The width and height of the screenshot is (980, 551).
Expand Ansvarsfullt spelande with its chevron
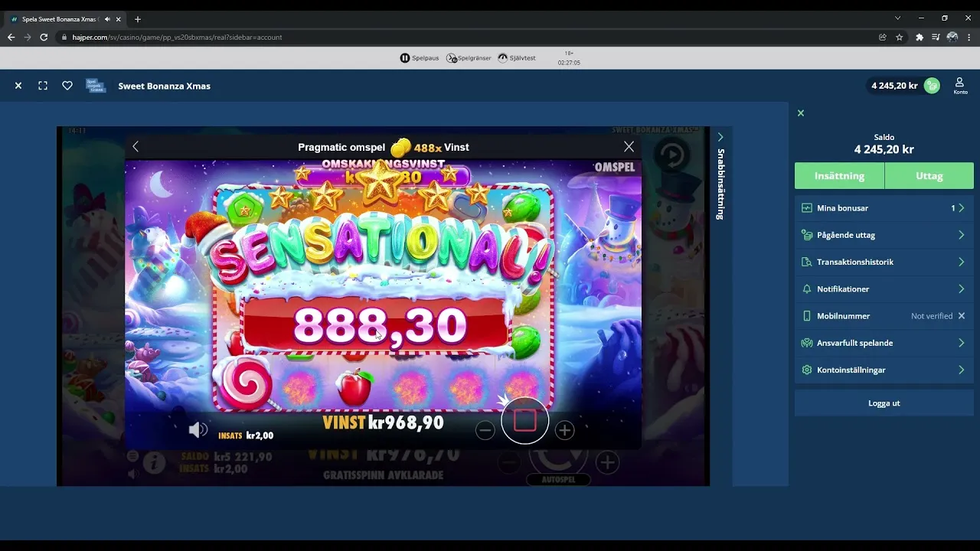click(961, 343)
